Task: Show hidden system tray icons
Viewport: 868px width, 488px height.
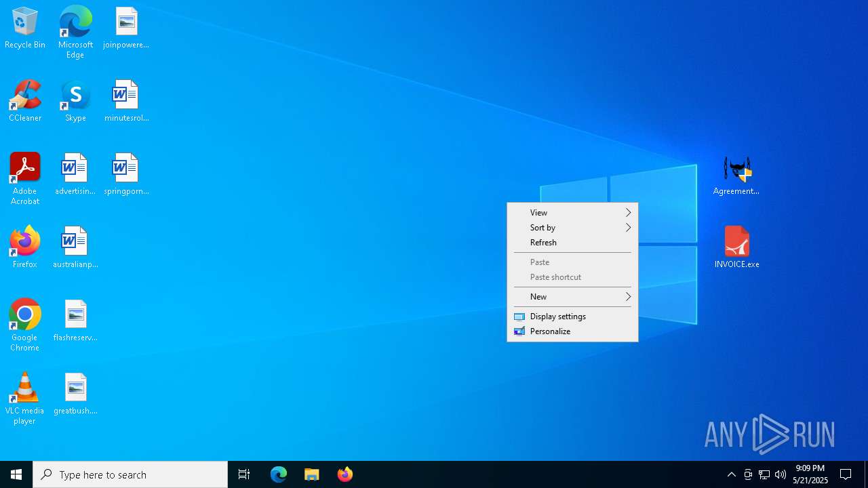Action: click(732, 474)
